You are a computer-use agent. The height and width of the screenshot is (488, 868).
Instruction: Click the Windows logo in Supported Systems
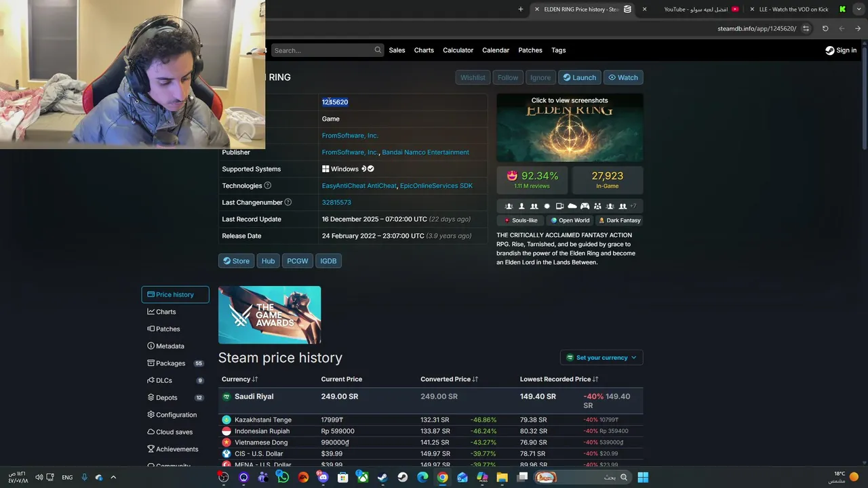(x=325, y=169)
